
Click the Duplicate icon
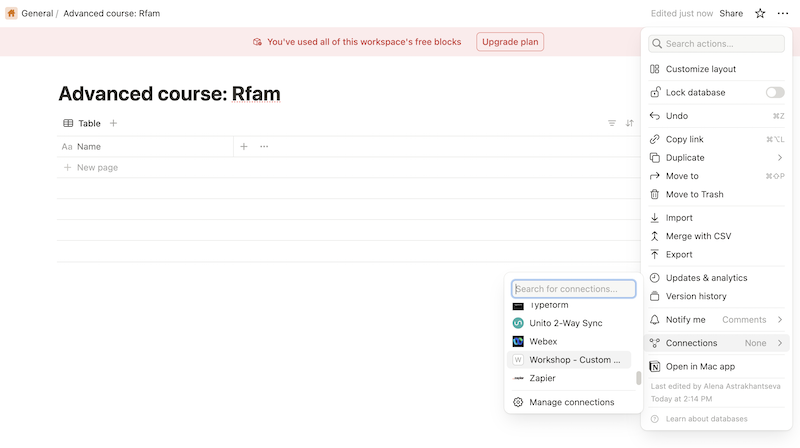pos(655,158)
